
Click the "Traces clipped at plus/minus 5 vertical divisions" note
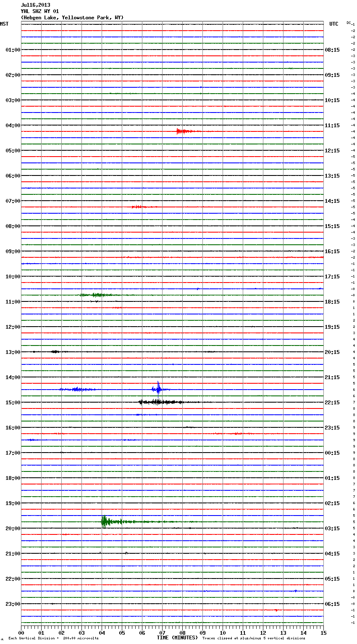tap(254, 639)
